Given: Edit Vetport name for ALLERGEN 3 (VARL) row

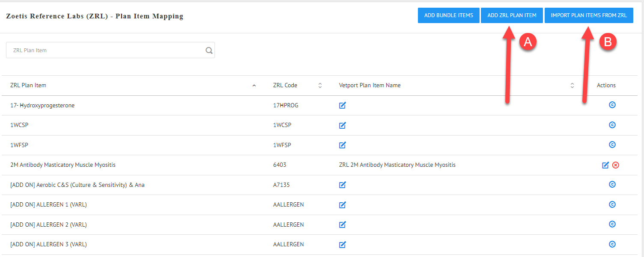Looking at the screenshot, I should [342, 245].
